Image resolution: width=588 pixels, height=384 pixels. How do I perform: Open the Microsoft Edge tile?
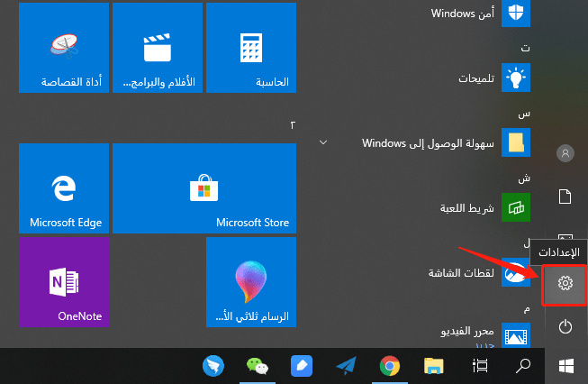click(64, 188)
